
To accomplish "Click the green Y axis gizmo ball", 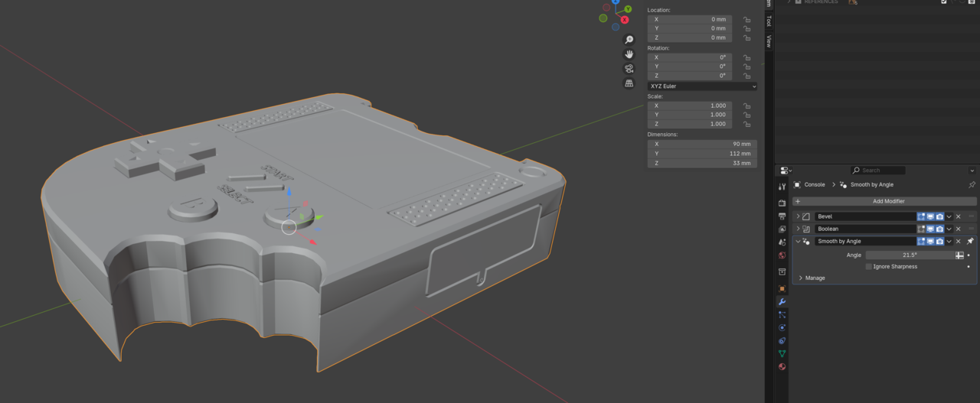I will tap(628, 9).
